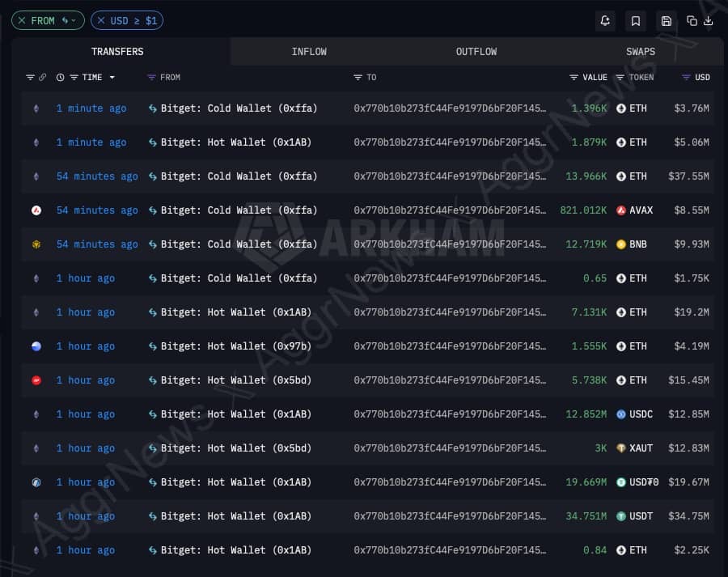
Task: Open the VALUE column filter
Action: pos(574,78)
